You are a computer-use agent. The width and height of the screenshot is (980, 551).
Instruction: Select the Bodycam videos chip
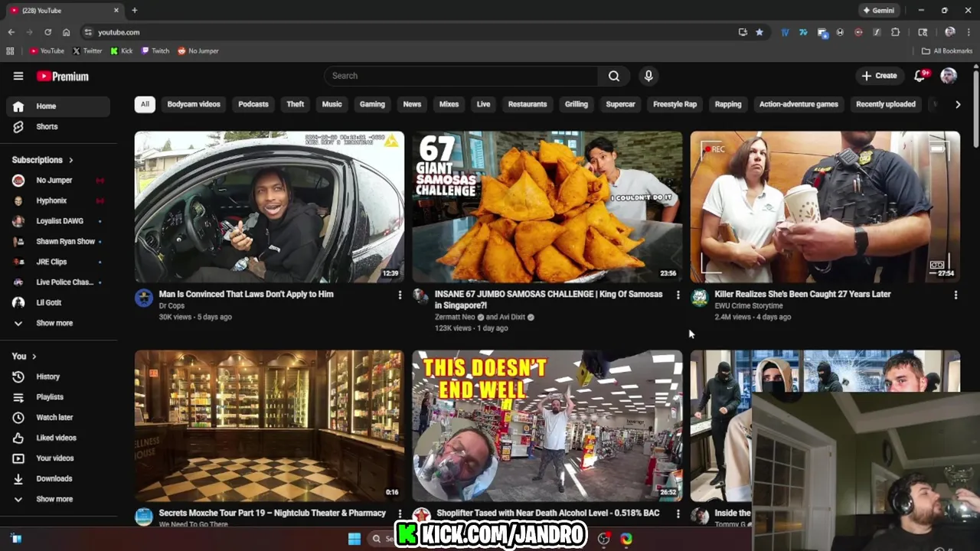(x=194, y=104)
